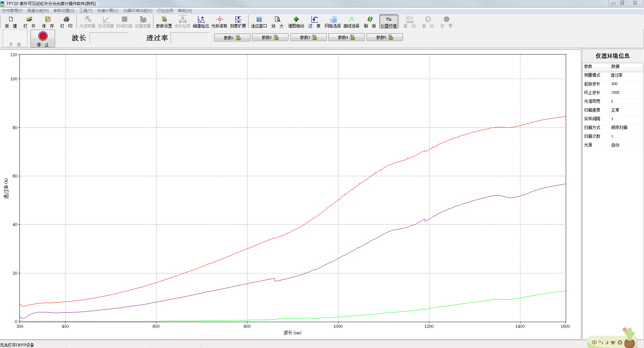Click the 参数1 button
The width and height of the screenshot is (644, 348).
232,37
